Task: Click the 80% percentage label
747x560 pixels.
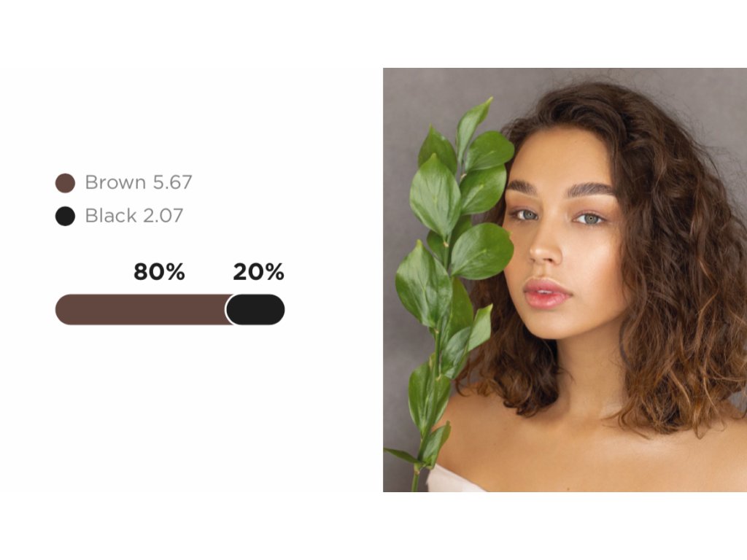Action: click(159, 272)
